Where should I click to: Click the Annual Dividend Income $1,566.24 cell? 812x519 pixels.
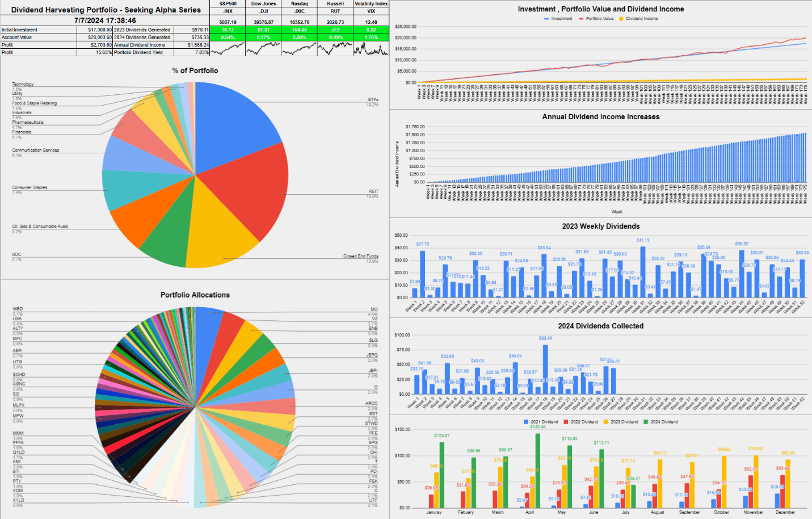(192, 44)
